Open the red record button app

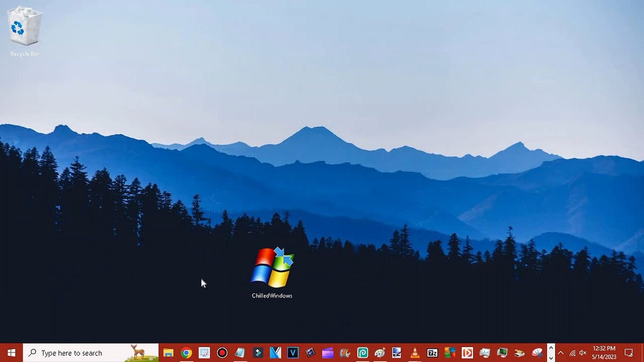tap(222, 353)
